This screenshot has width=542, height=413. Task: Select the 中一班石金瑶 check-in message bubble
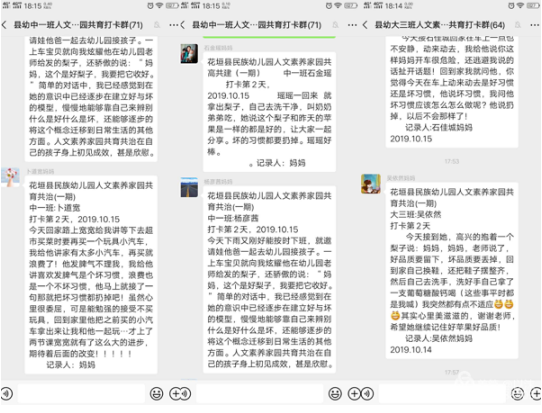[x=269, y=112]
